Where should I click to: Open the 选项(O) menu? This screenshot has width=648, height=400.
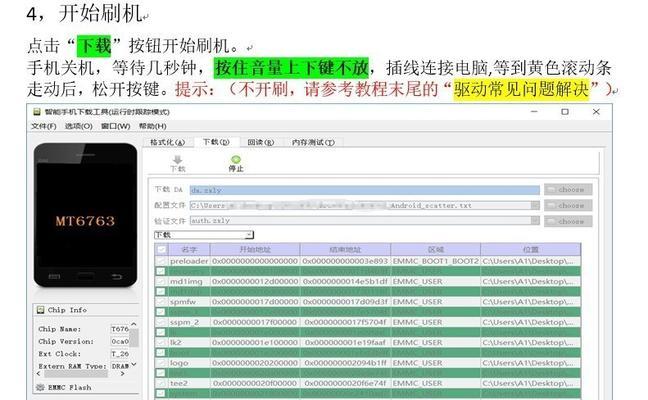point(79,126)
